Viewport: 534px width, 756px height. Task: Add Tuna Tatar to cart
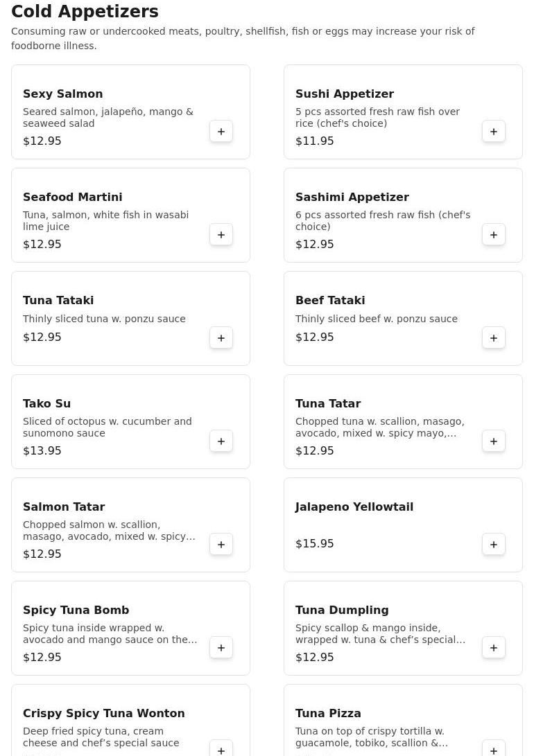click(494, 441)
